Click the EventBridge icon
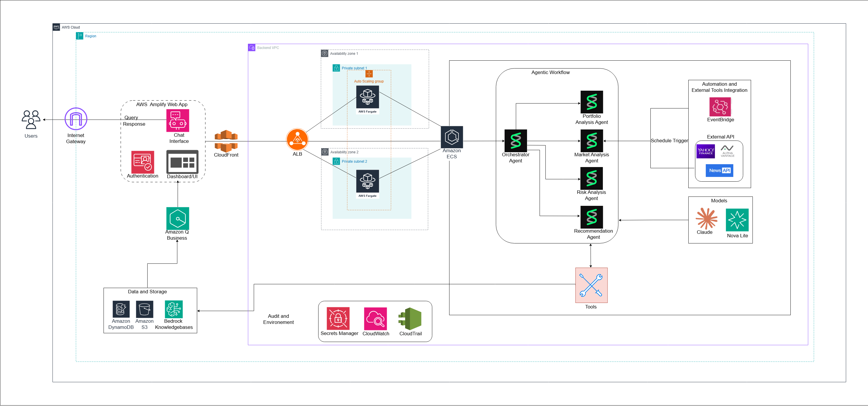This screenshot has height=407, width=868. 720,107
